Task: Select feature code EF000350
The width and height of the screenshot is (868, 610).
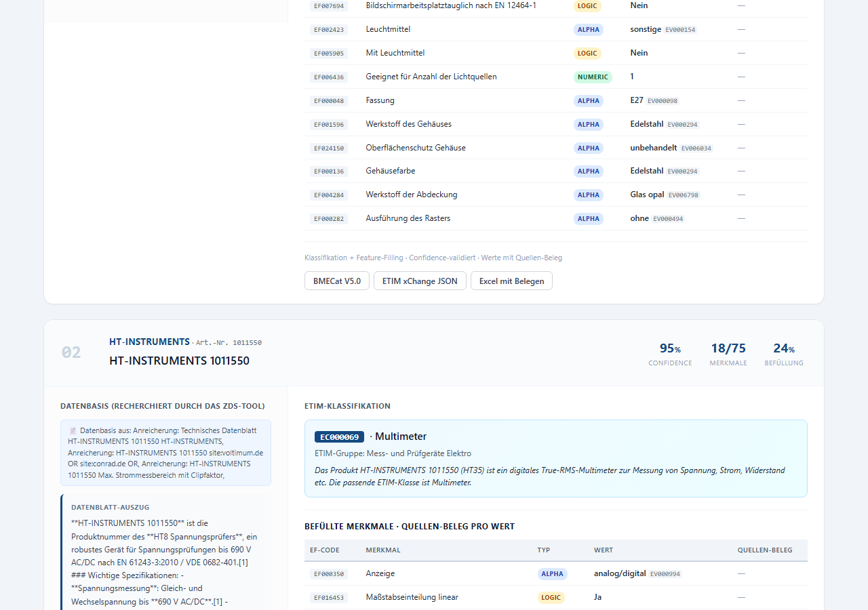Action: click(329, 574)
